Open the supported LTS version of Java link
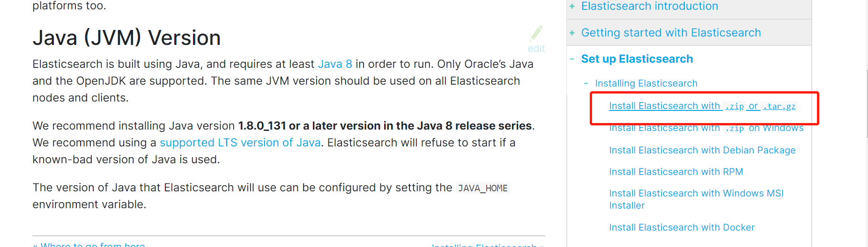868x247 pixels. coord(240,143)
